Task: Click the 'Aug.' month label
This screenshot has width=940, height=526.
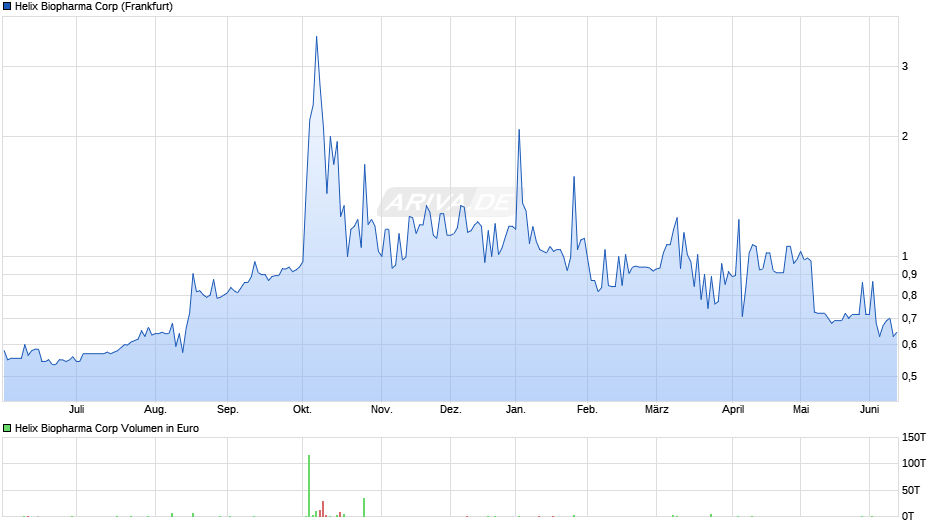Action: click(x=155, y=409)
